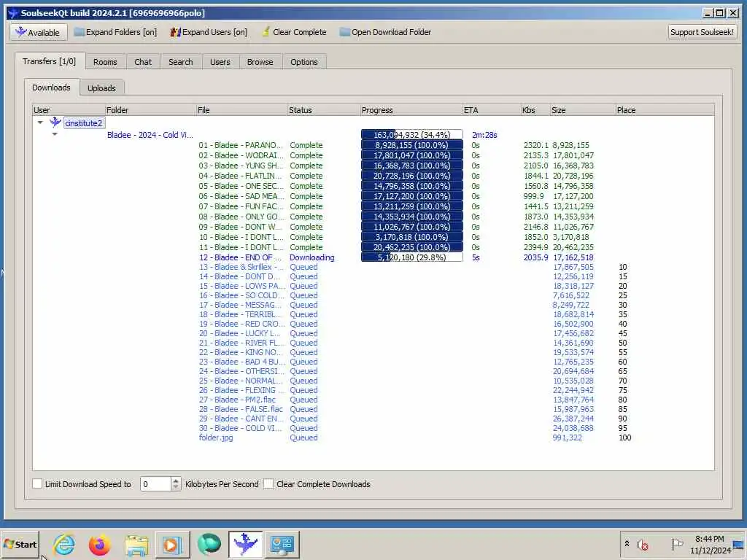The image size is (747, 560).
Task: Select queued file 27 - Bladee - PM2.flac
Action: point(237,400)
